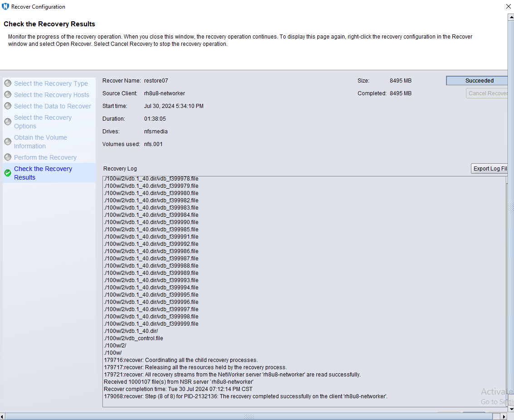The image size is (514, 420).
Task: Click the Completed value 8495 MB
Action: pyautogui.click(x=401, y=93)
